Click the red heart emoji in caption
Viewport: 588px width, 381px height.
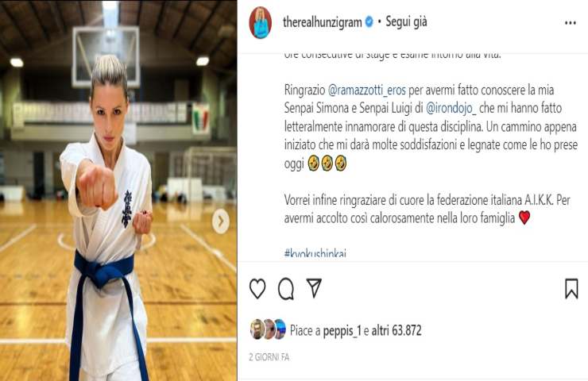pyautogui.click(x=524, y=217)
